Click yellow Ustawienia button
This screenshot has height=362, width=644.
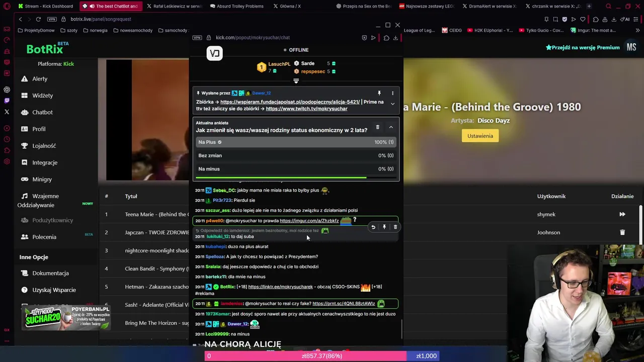point(480,136)
